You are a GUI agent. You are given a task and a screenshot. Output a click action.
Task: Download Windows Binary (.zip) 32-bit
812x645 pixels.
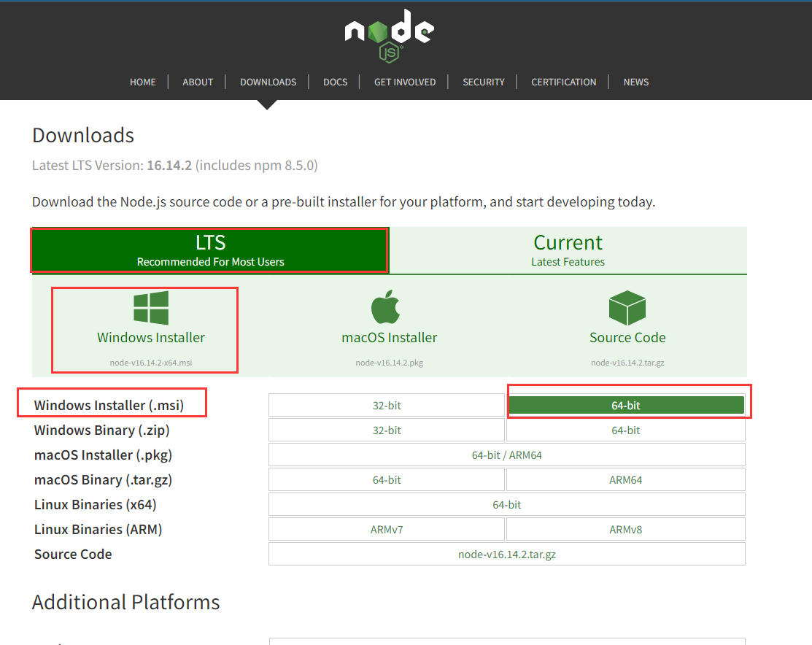(x=387, y=430)
